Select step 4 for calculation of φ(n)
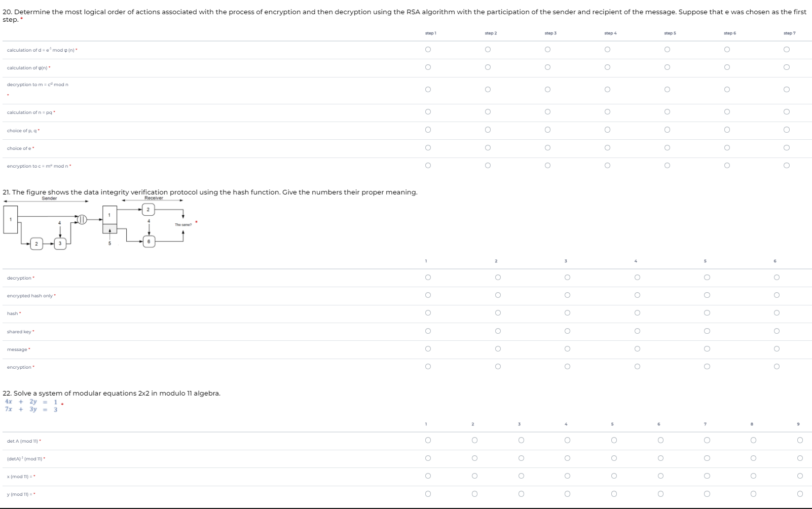The width and height of the screenshot is (812, 509). (607, 67)
